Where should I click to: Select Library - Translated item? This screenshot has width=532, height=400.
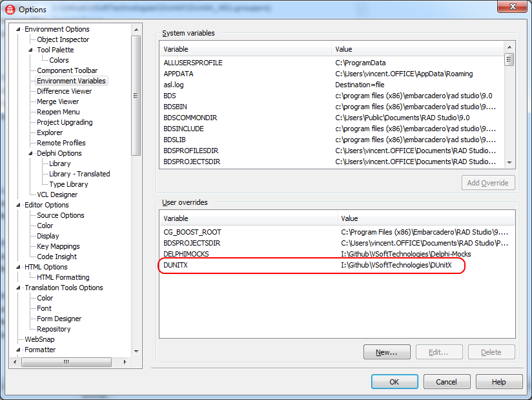coord(79,174)
